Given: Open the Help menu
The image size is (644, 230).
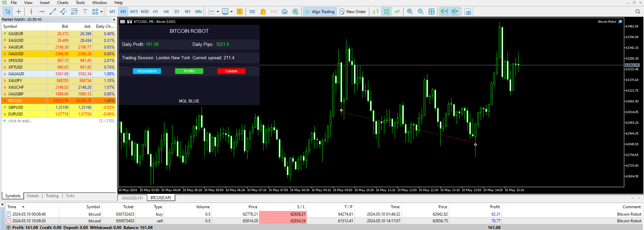Looking at the screenshot, I should pyautogui.click(x=118, y=3).
